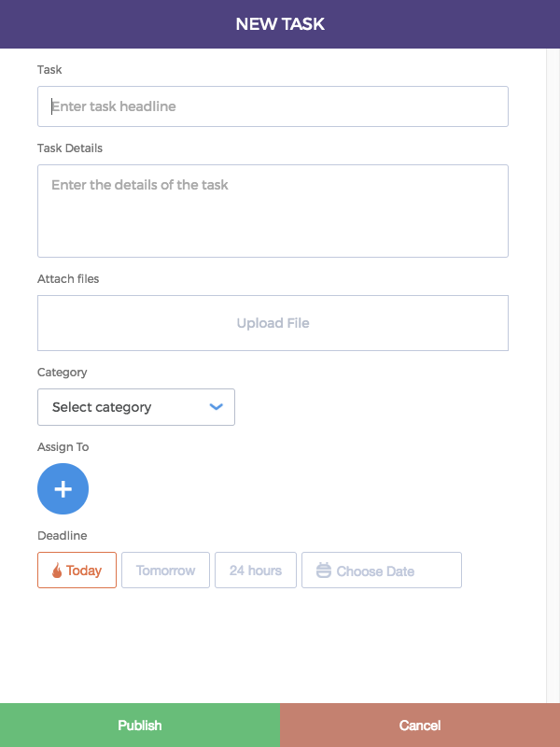Open the Choose Date picker field
The height and width of the screenshot is (747, 560).
pos(382,570)
